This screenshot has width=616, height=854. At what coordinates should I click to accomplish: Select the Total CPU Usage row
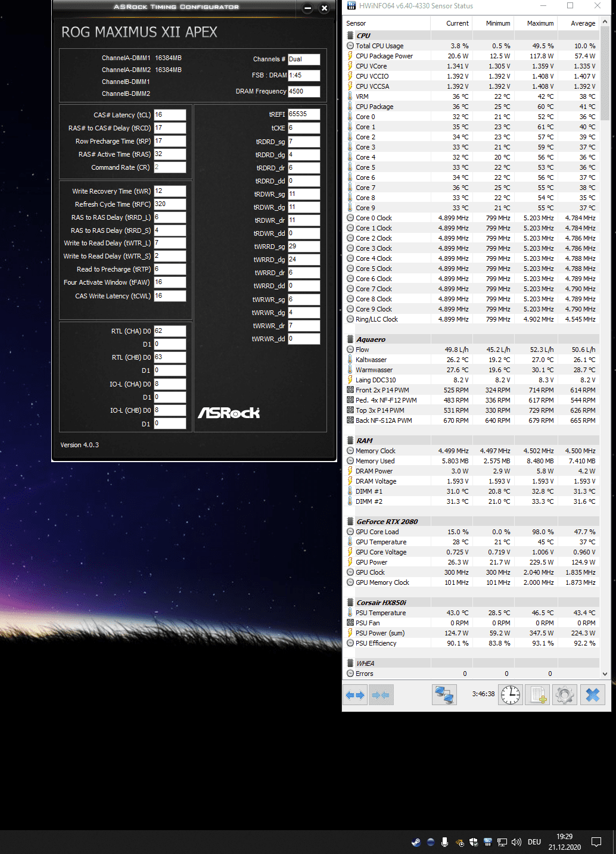click(472, 46)
